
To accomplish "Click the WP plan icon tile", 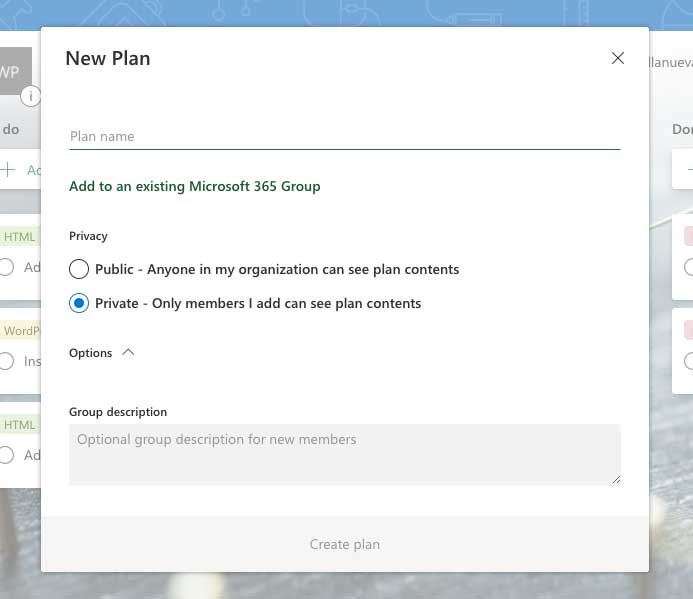I will tap(14, 71).
